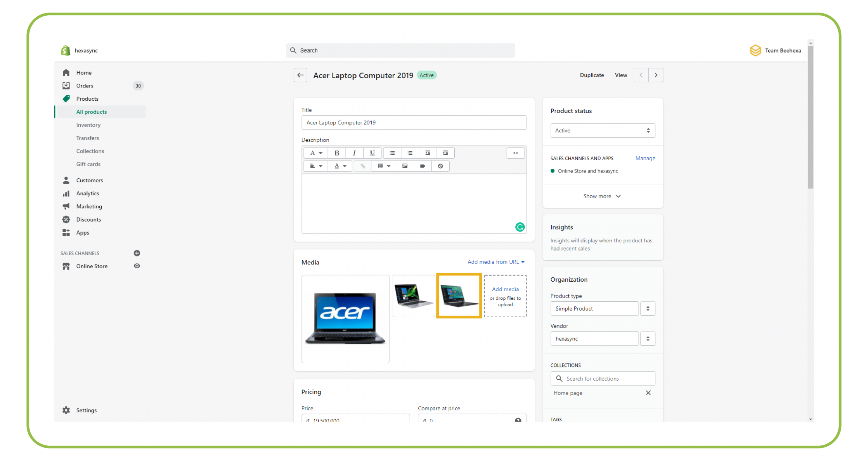
Task: Click the Bold formatting icon
Action: 337,153
